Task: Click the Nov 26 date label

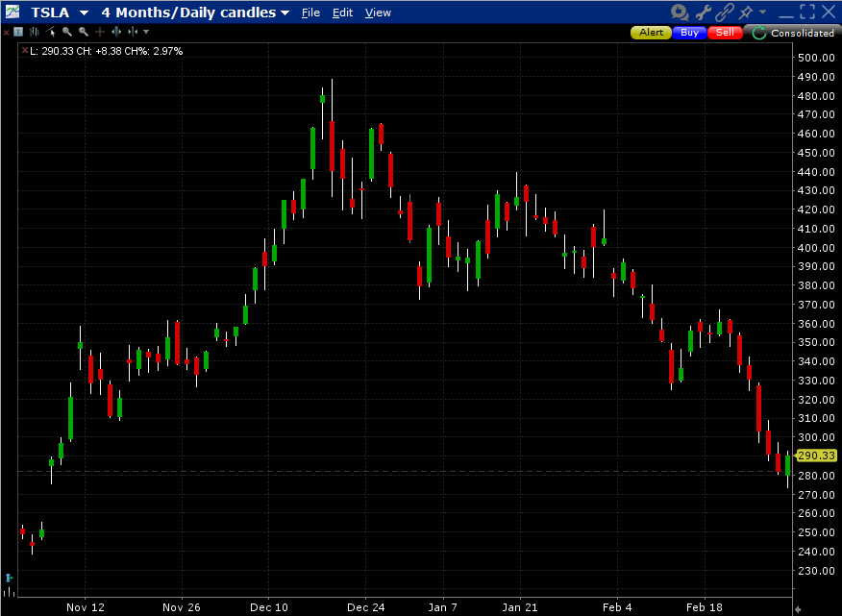Action: click(x=182, y=607)
